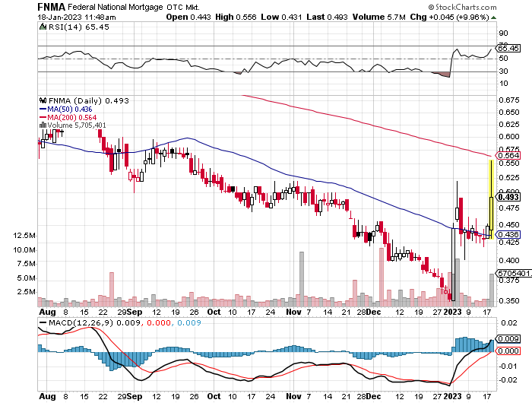Click the 12.5M volume axis label
532x403 pixels.
click(x=24, y=235)
